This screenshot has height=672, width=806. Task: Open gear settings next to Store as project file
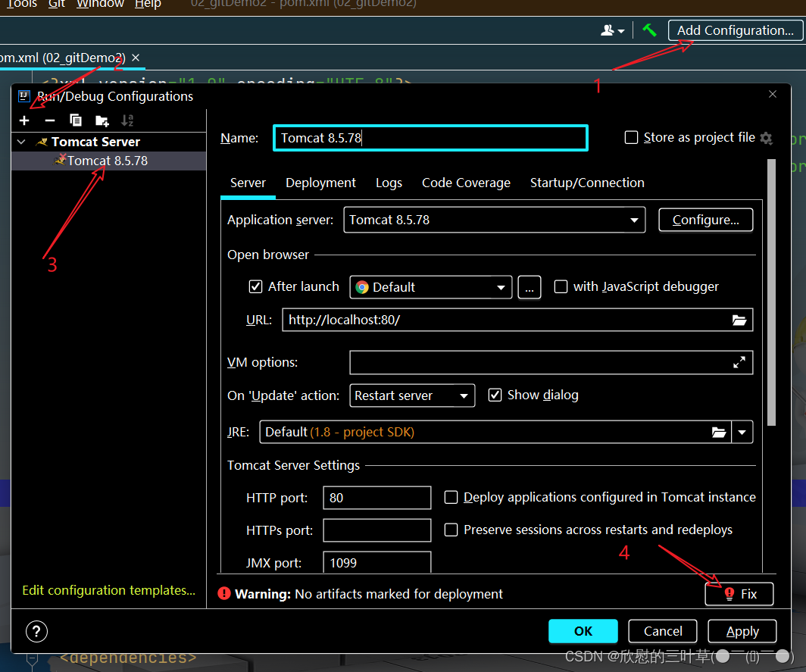[x=766, y=138]
